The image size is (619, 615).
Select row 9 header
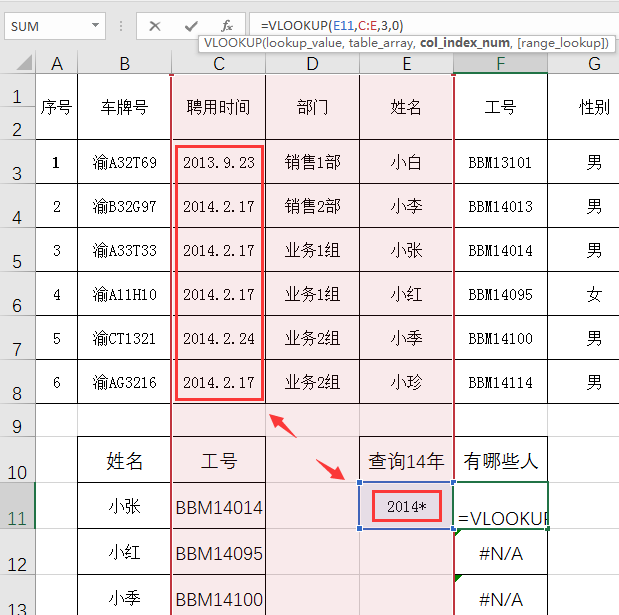pos(17,420)
